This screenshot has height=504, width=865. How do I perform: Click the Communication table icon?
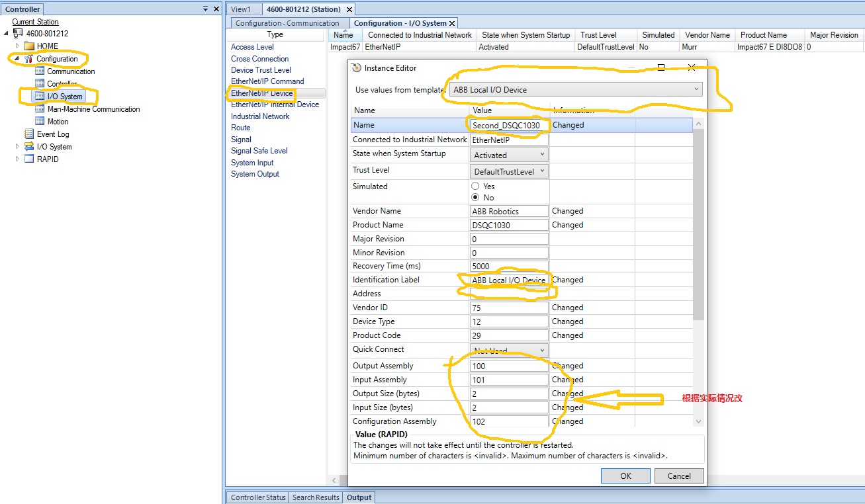(x=39, y=71)
